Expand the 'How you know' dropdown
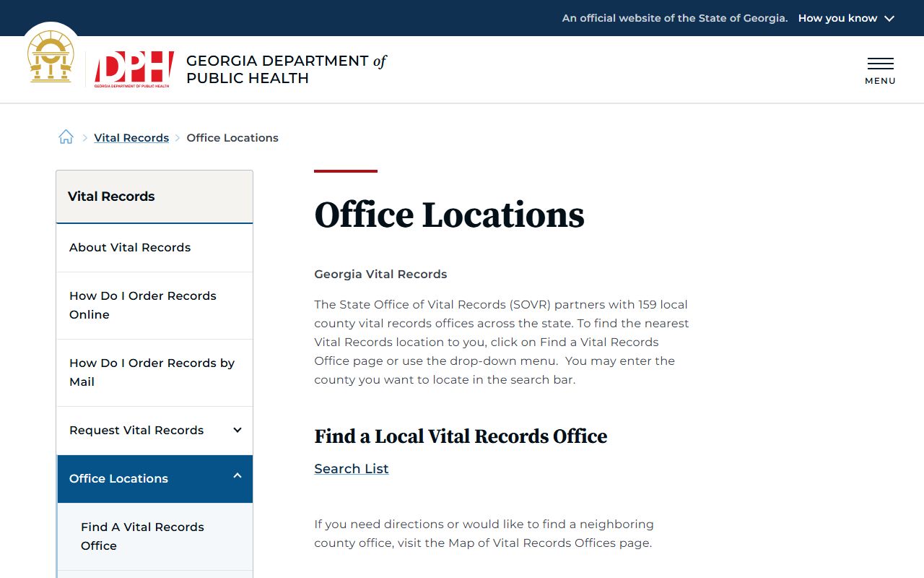Screen dimensions: 924x578 [846, 18]
